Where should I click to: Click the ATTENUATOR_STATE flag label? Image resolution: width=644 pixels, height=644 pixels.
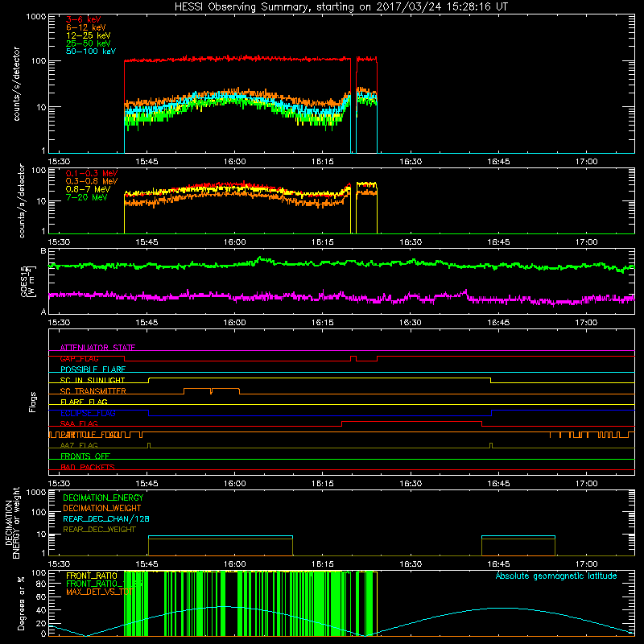tap(97, 348)
